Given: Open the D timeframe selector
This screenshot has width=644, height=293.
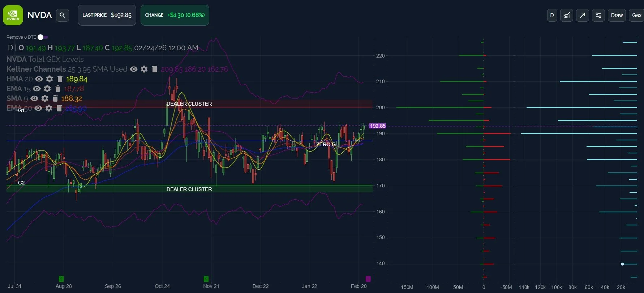Looking at the screenshot, I should pos(552,15).
